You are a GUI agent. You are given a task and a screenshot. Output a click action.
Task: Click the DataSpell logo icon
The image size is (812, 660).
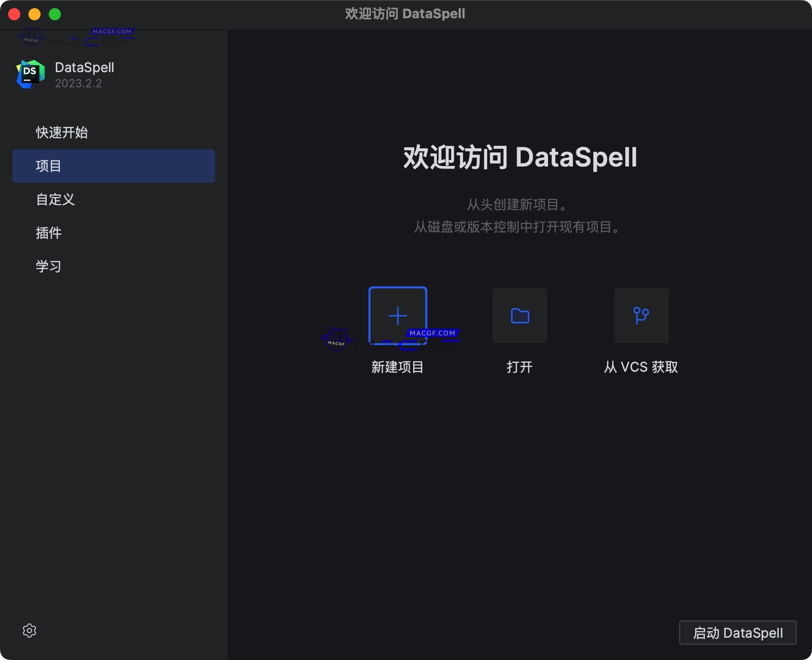click(29, 74)
